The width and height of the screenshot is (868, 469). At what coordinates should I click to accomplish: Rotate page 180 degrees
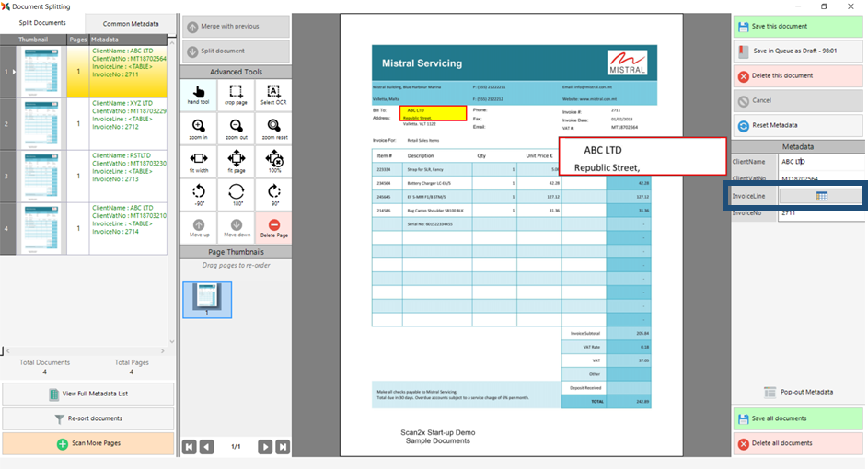(x=236, y=195)
